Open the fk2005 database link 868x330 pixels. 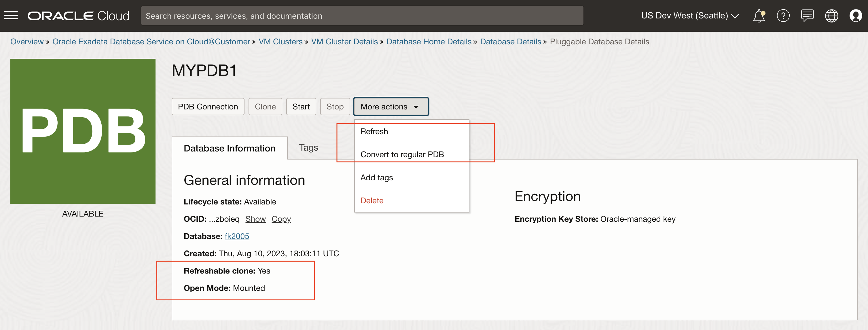[x=237, y=236]
